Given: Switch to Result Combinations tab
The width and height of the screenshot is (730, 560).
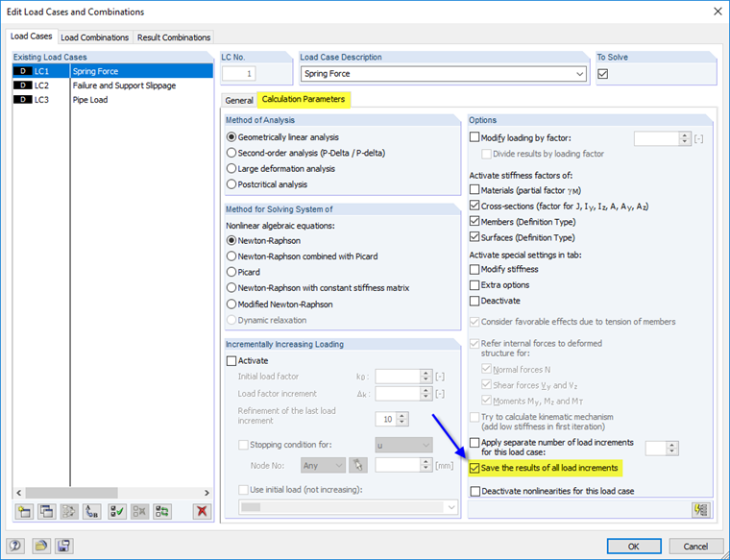Looking at the screenshot, I should pyautogui.click(x=174, y=37).
